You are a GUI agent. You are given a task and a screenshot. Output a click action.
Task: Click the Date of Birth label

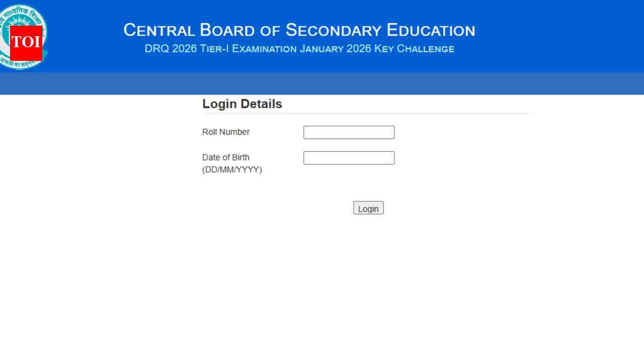pos(225,157)
